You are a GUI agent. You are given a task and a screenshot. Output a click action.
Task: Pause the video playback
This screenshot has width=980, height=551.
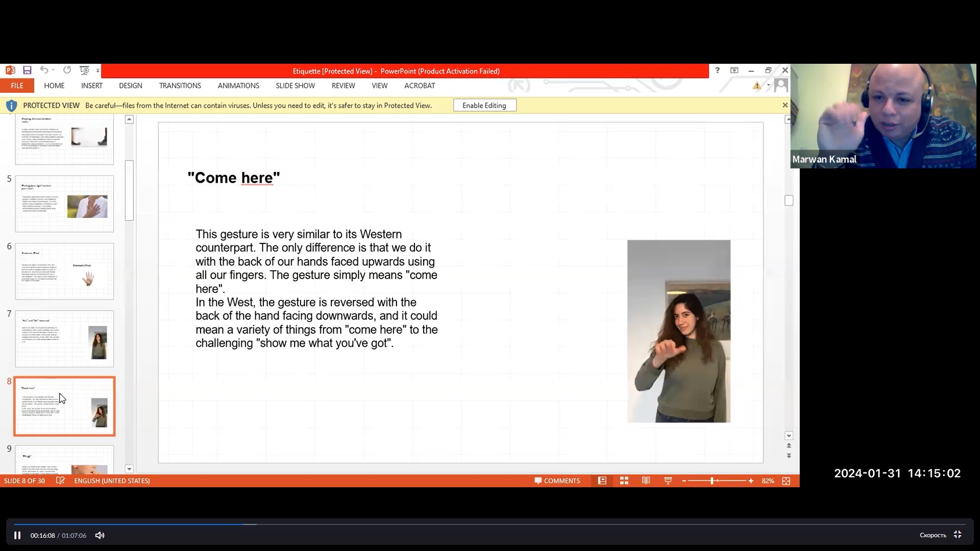(x=17, y=535)
